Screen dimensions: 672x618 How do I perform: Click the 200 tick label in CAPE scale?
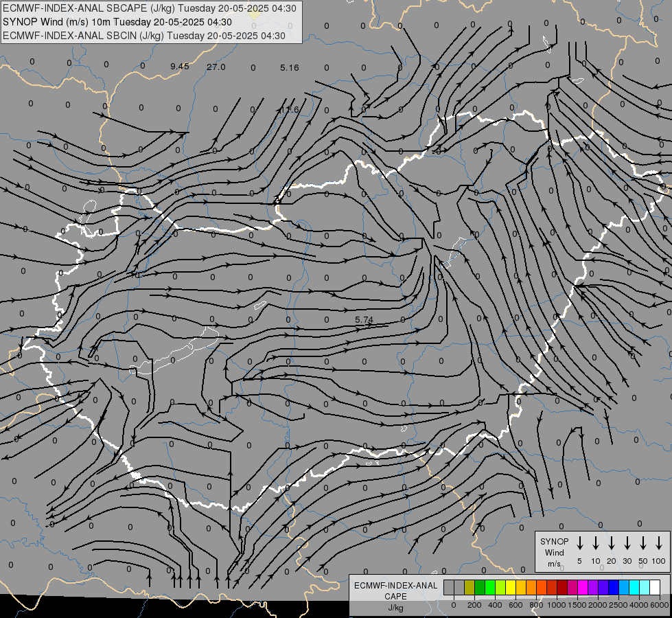pos(474,605)
